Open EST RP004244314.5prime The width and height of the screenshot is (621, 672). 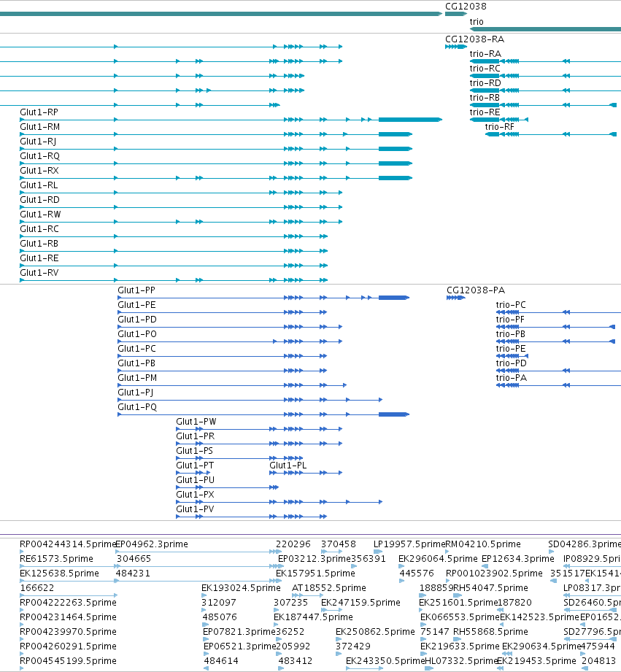coord(68,544)
